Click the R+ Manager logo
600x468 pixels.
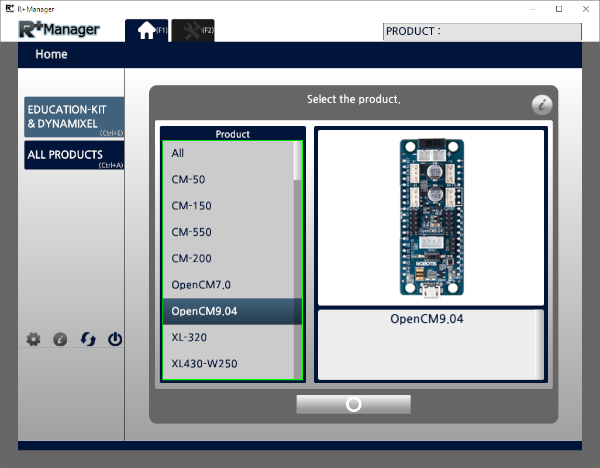click(x=59, y=29)
